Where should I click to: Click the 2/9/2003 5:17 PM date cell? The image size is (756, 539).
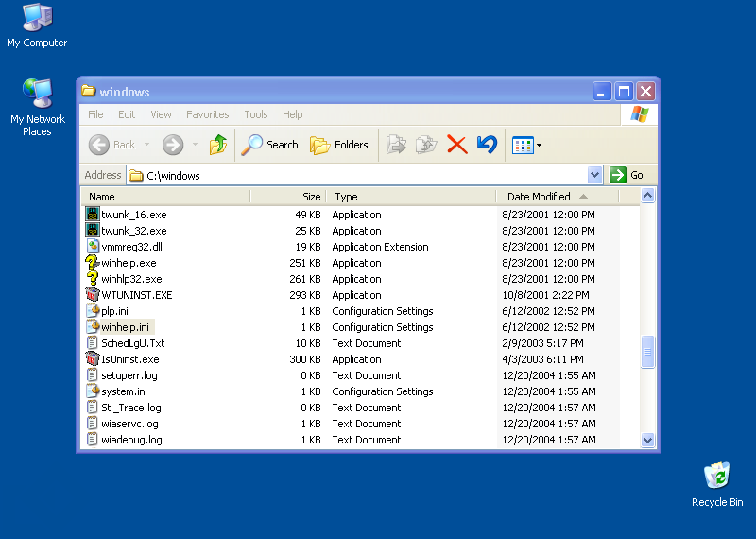(x=542, y=343)
